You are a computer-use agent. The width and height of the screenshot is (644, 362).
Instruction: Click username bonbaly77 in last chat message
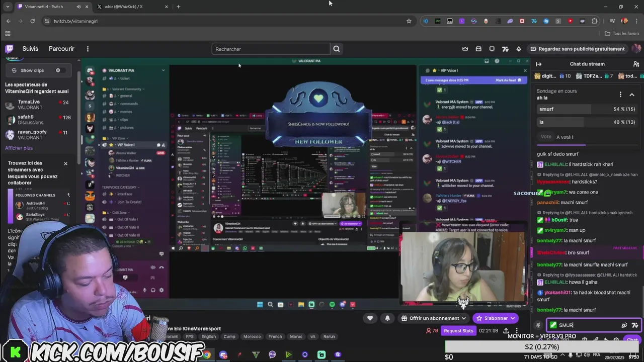pos(549,310)
